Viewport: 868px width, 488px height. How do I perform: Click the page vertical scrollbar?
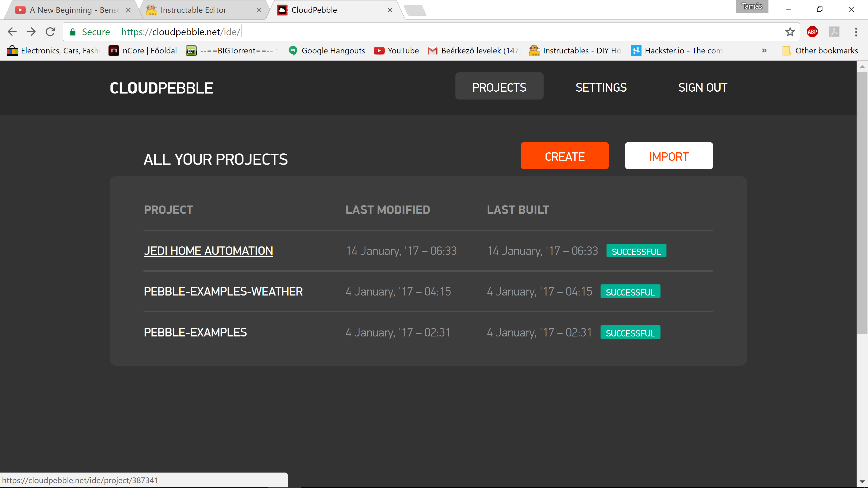point(862,202)
